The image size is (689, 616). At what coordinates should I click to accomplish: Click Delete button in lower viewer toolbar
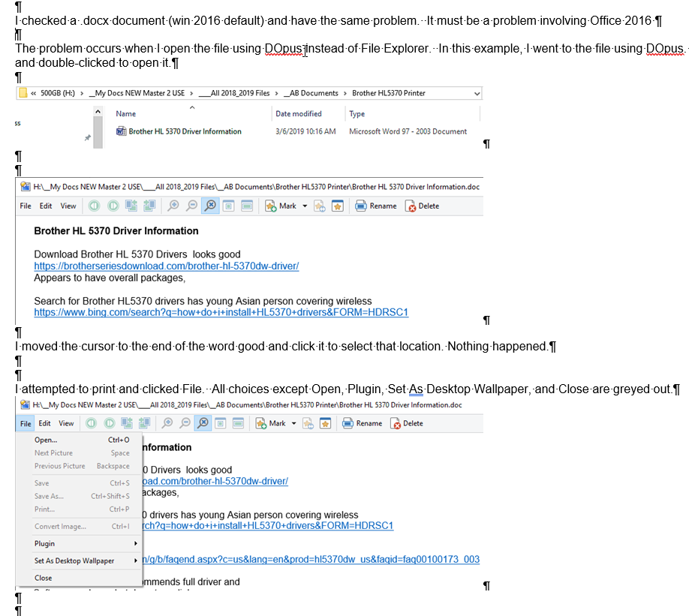[407, 423]
